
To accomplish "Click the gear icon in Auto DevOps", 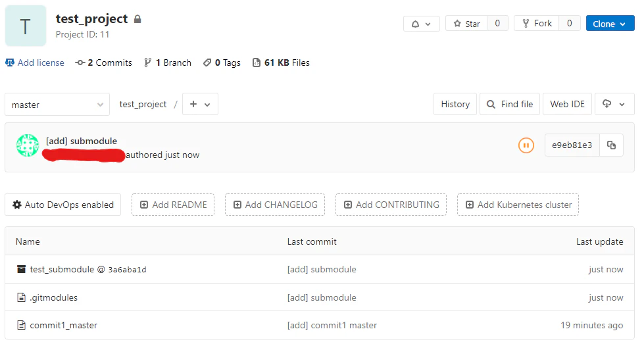I will 17,205.
